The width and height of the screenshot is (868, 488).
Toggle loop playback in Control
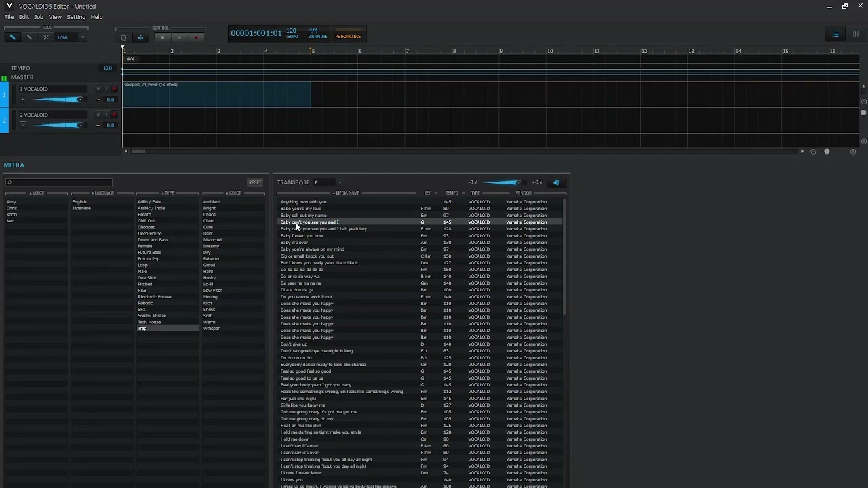(x=123, y=37)
